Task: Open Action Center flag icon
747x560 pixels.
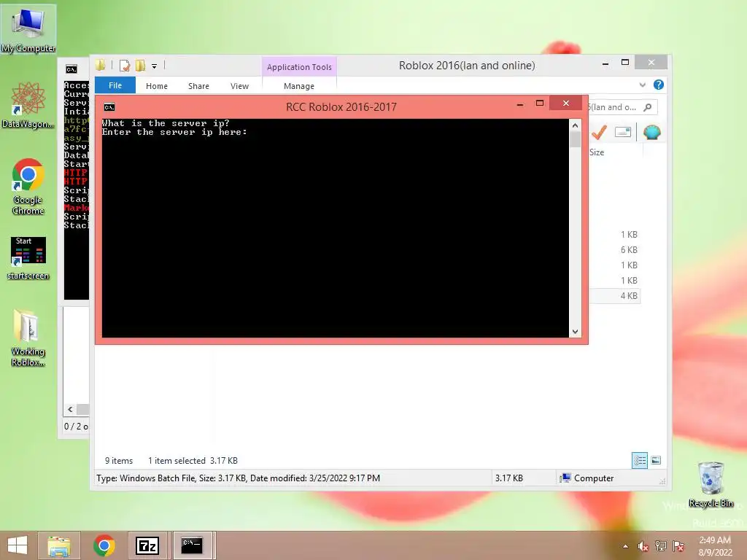Action: [x=678, y=546]
